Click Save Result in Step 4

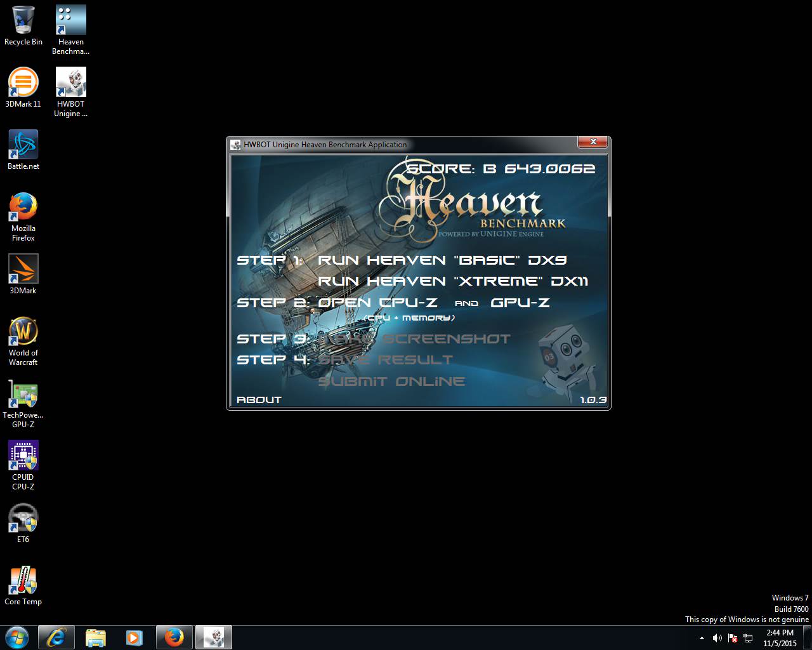pos(385,360)
